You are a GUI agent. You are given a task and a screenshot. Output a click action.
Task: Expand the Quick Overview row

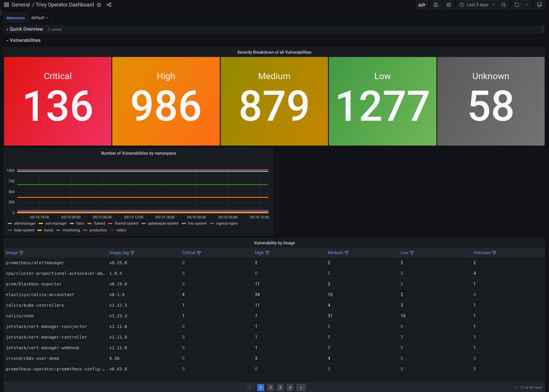[26, 29]
